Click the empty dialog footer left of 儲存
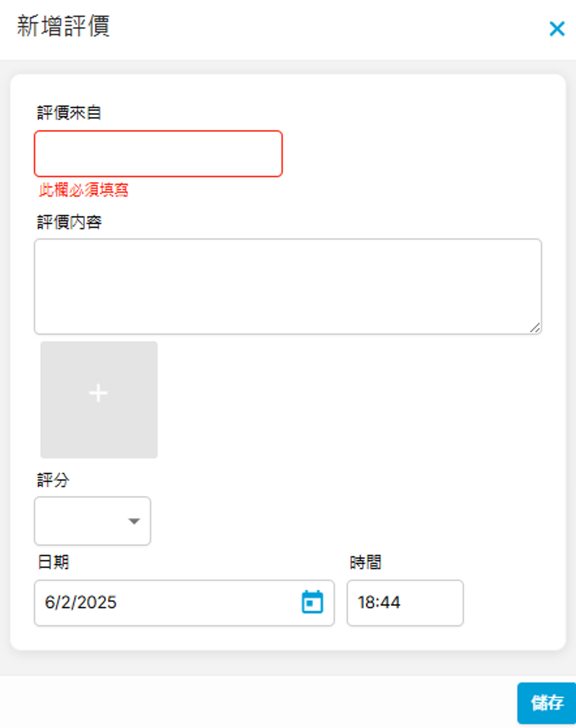 256,703
